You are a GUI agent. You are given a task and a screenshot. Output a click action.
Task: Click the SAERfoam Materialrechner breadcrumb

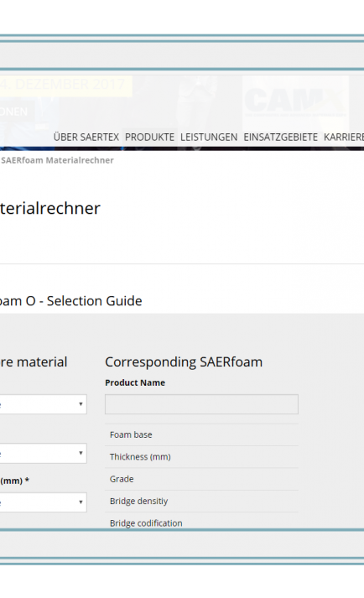[57, 160]
